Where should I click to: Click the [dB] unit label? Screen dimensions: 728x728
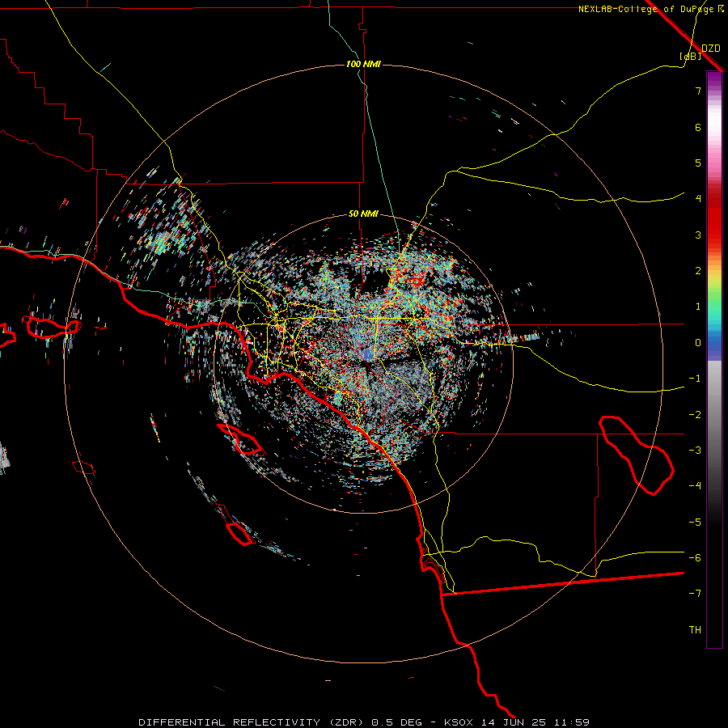point(691,56)
